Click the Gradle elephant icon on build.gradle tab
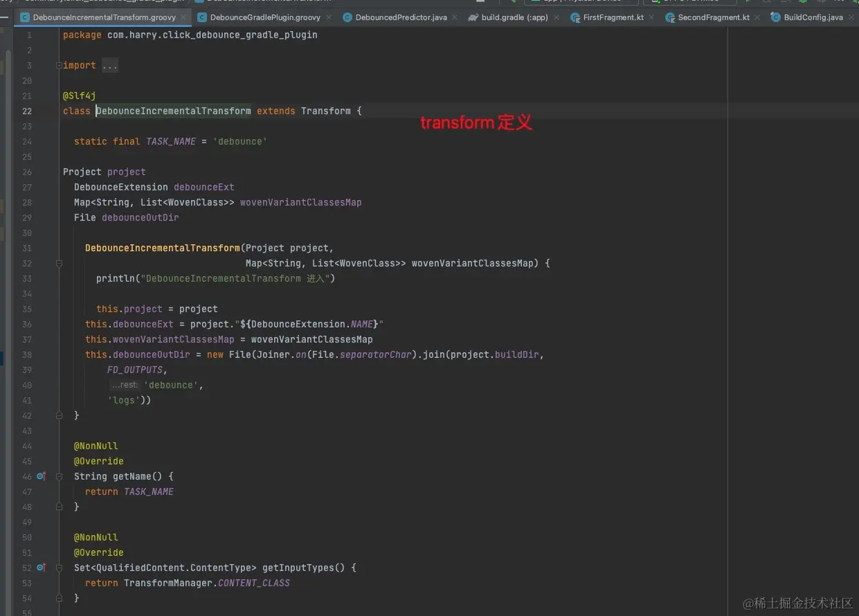The height and width of the screenshot is (616, 859). click(x=473, y=17)
